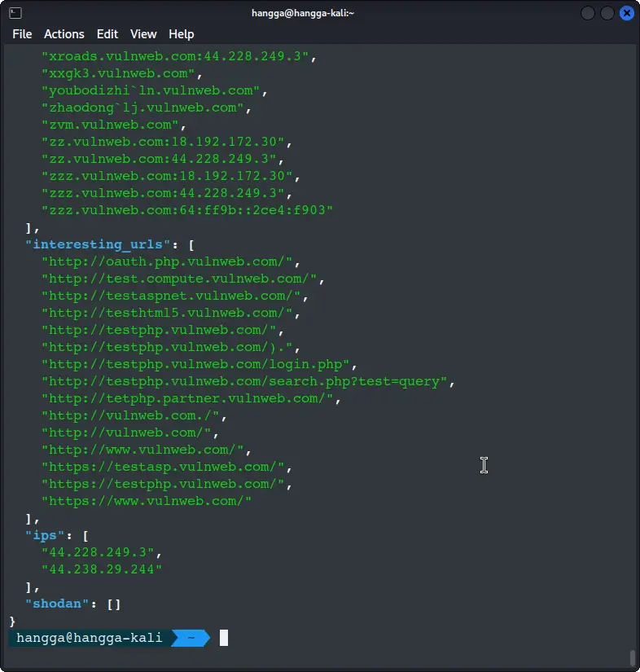Click the testphp.vulnweb.com/login.php URL
The height and width of the screenshot is (672, 640).
[x=199, y=364]
